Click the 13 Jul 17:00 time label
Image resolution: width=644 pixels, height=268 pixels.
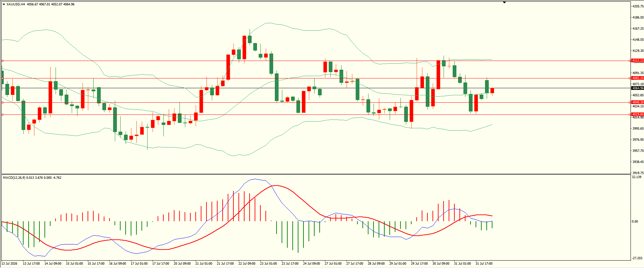(31, 264)
